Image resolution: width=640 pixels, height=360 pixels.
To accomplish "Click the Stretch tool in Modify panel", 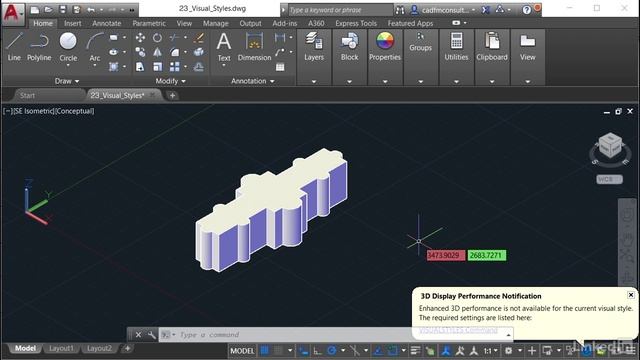I will (140, 67).
